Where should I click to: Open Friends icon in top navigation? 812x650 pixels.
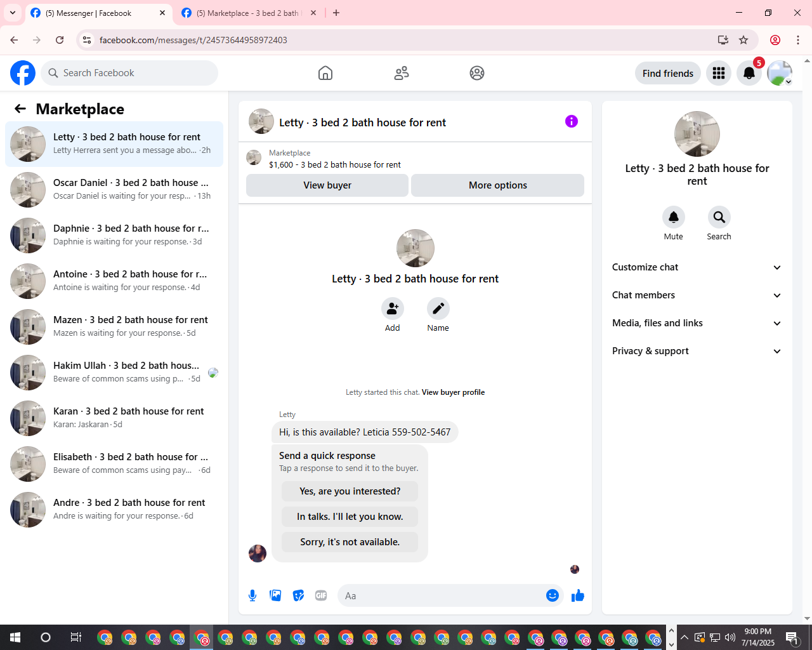tap(402, 73)
